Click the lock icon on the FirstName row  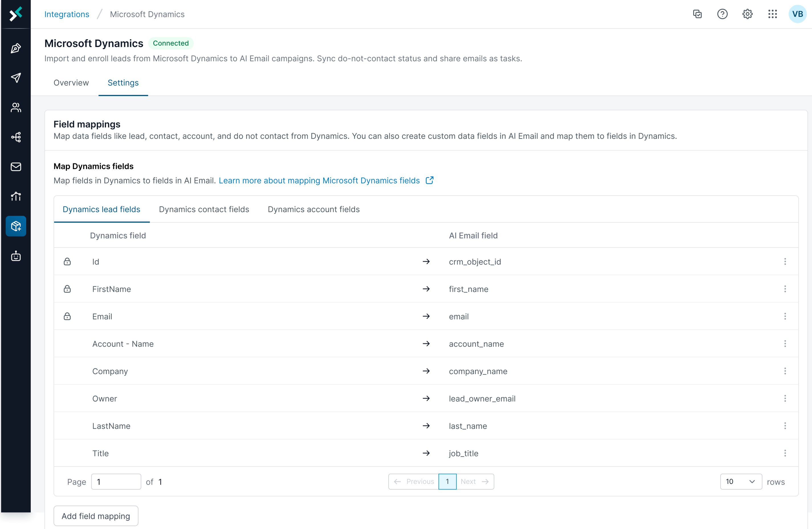point(67,289)
